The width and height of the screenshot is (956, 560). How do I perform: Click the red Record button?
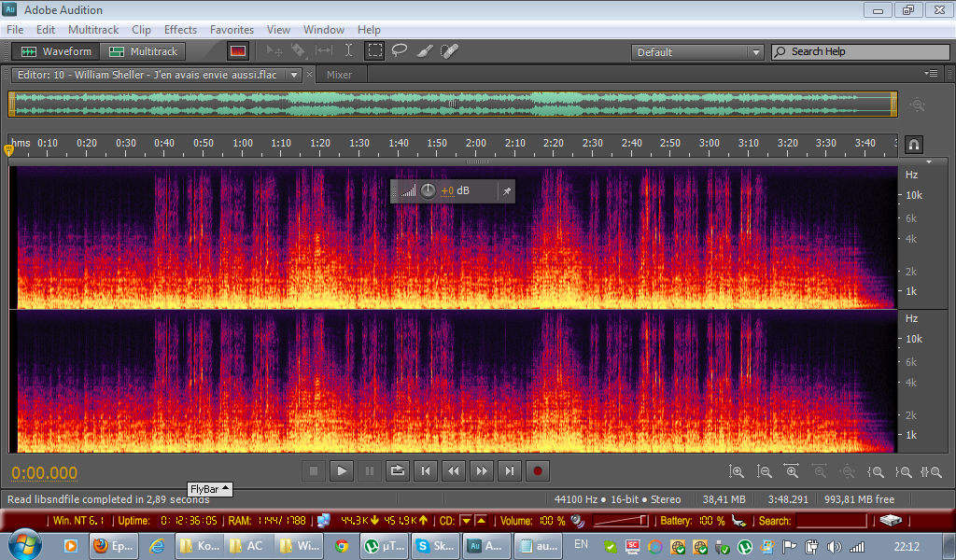pyautogui.click(x=537, y=471)
